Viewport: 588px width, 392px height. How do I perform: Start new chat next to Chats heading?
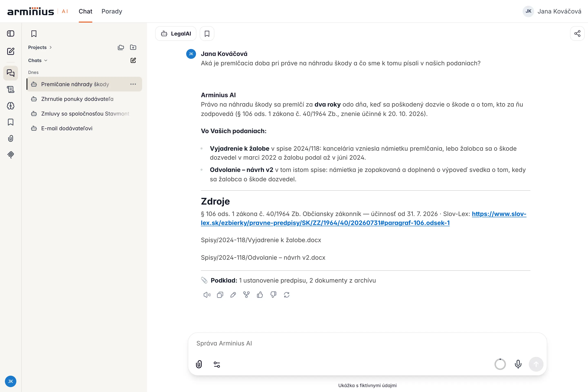point(133,60)
